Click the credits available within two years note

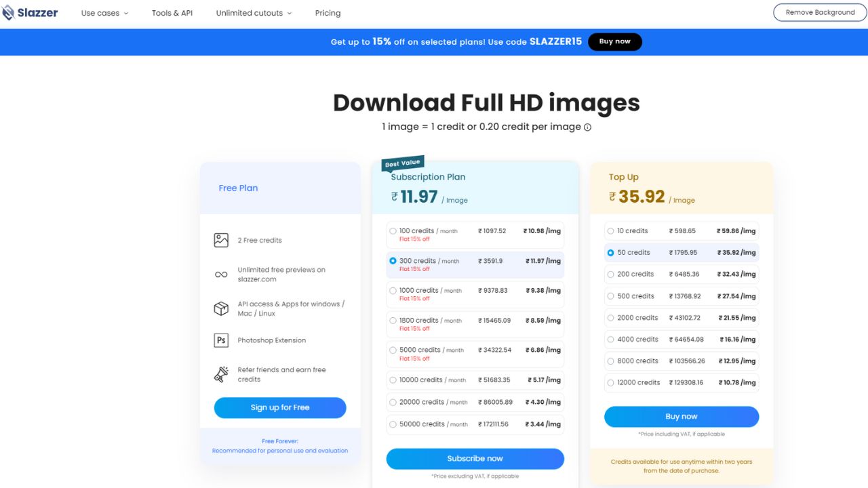(682, 466)
